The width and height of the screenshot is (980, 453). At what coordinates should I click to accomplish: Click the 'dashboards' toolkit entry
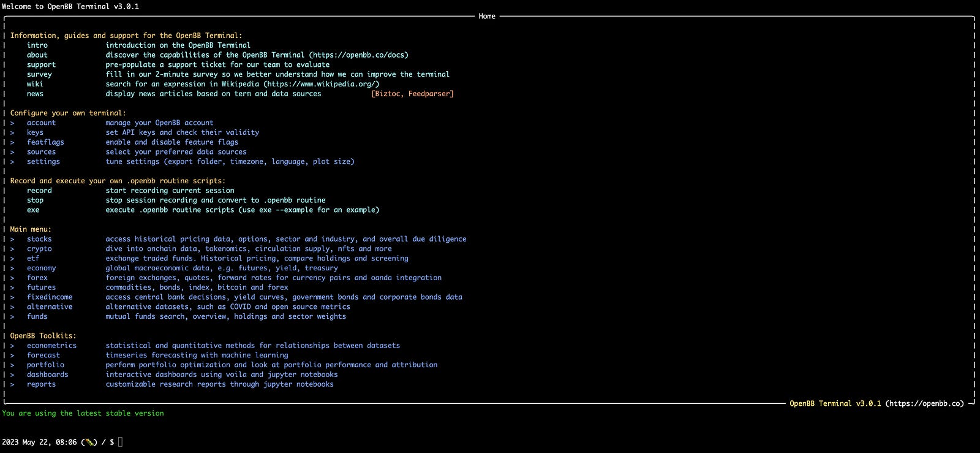tap(47, 375)
